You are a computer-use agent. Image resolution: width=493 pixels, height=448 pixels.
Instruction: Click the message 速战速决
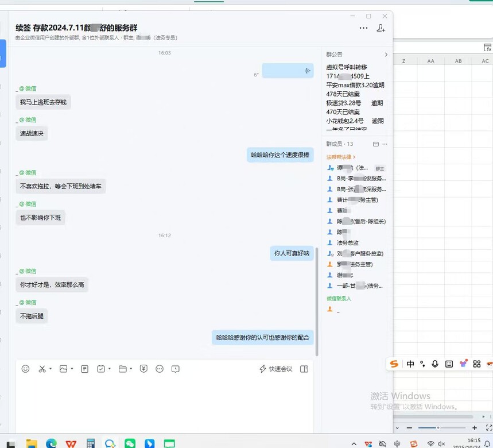click(x=32, y=133)
